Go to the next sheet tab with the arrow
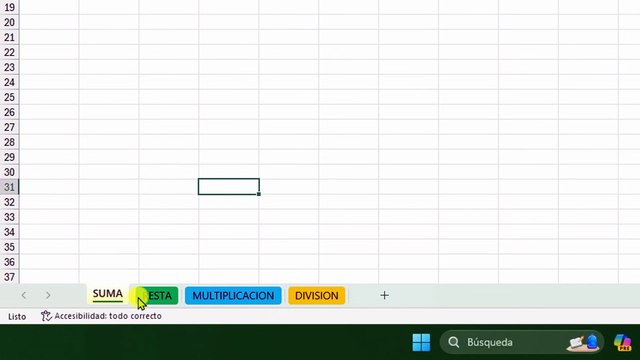Screen dimensions: 640x360 48,295
